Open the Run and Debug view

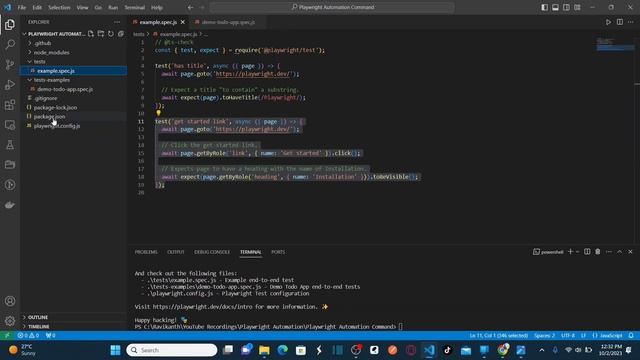pos(10,84)
